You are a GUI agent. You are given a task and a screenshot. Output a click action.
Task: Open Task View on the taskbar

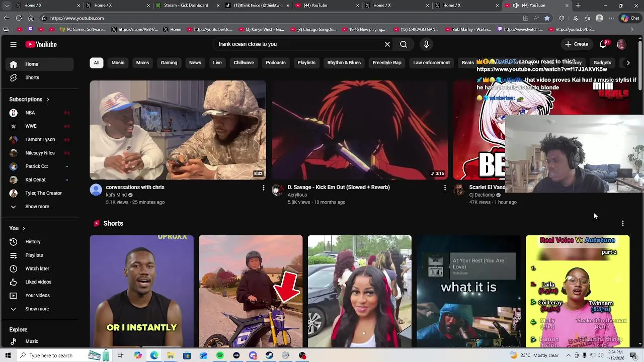pos(121,355)
